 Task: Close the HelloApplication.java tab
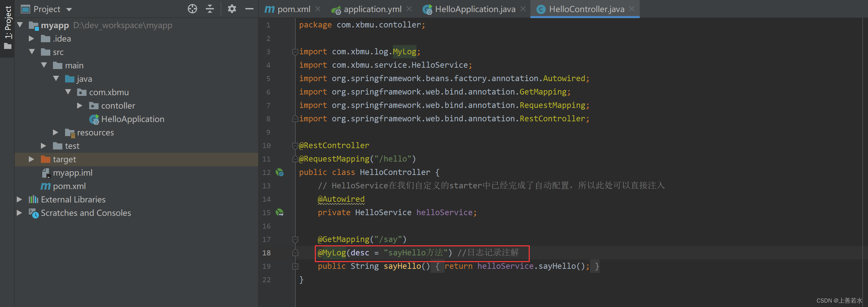point(523,9)
